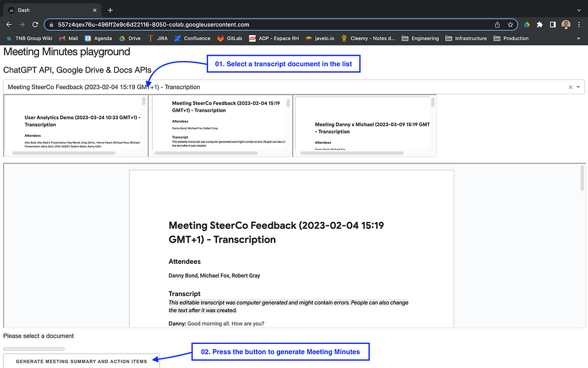The height and width of the screenshot is (368, 588).
Task: Select the User Analytics Demo transcript thumbnail
Action: [x=76, y=126]
